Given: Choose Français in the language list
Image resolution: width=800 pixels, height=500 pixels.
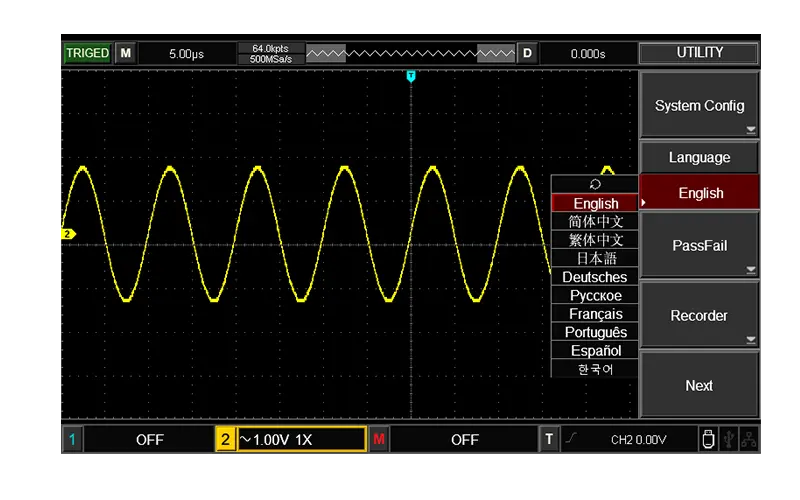Looking at the screenshot, I should [595, 314].
